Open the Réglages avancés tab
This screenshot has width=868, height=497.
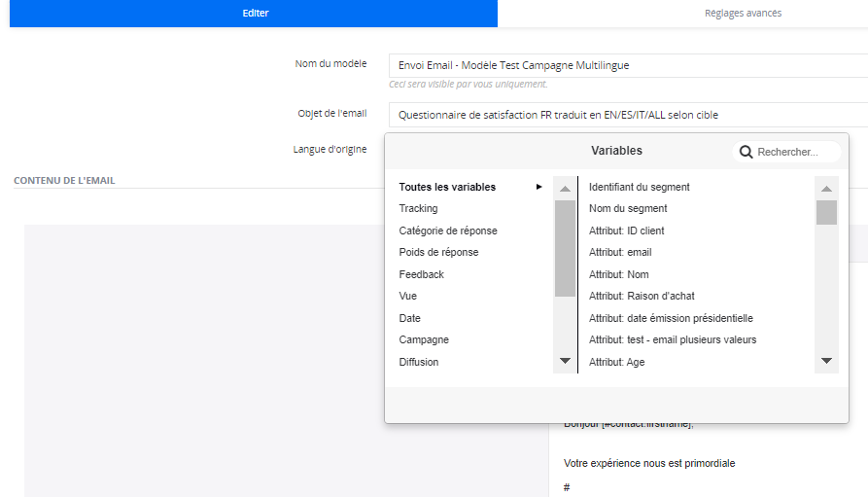(743, 14)
